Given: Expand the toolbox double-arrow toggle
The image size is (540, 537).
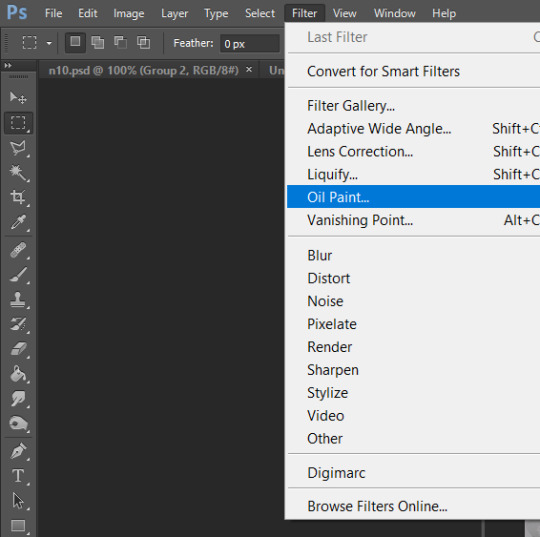Looking at the screenshot, I should [x=8, y=65].
